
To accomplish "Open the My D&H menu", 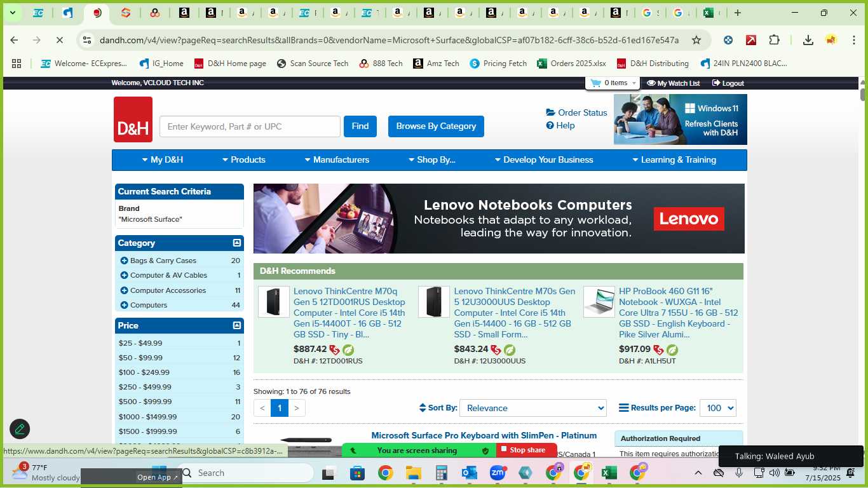I will (162, 160).
